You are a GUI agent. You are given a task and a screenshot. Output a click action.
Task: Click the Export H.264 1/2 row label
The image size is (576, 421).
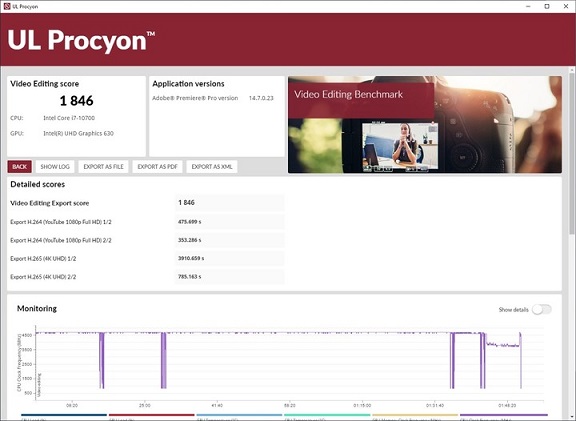(x=61, y=222)
